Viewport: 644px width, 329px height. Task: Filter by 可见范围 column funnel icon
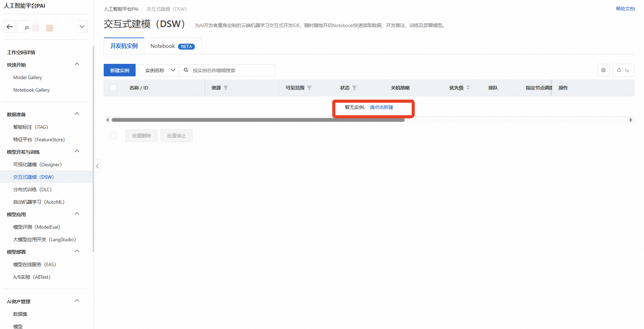pyautogui.click(x=309, y=88)
